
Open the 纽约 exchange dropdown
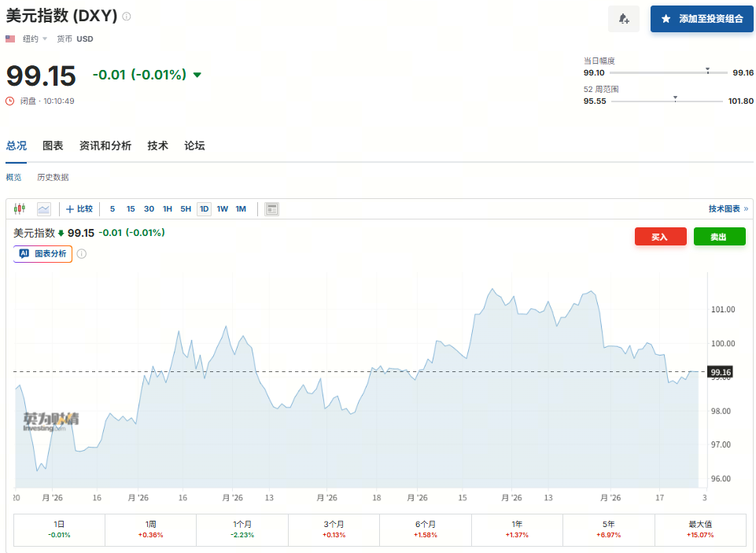35,39
